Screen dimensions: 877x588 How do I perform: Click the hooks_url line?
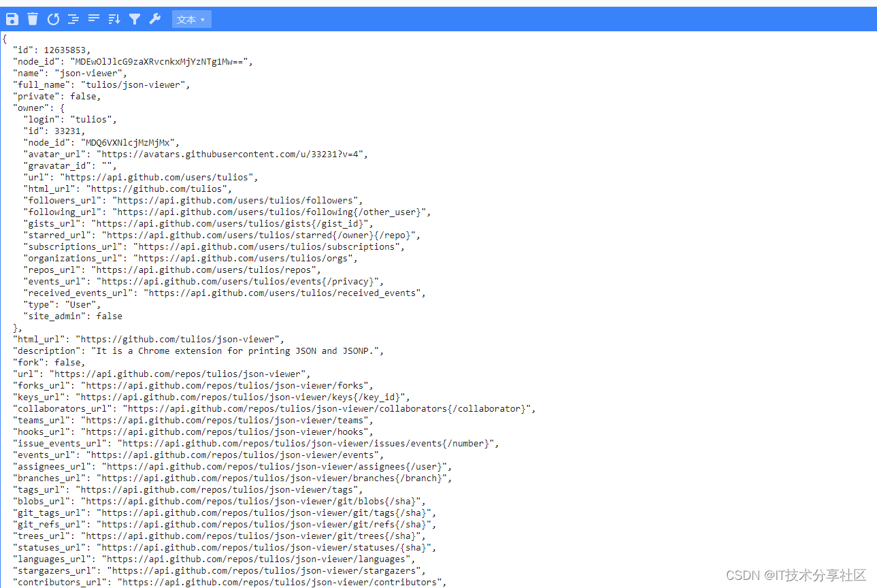point(193,431)
